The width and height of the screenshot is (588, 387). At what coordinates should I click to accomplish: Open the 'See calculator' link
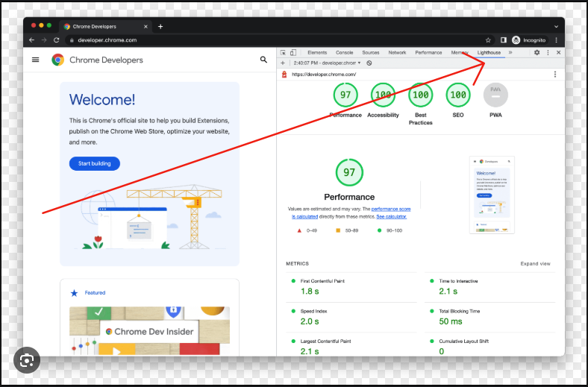[391, 216]
